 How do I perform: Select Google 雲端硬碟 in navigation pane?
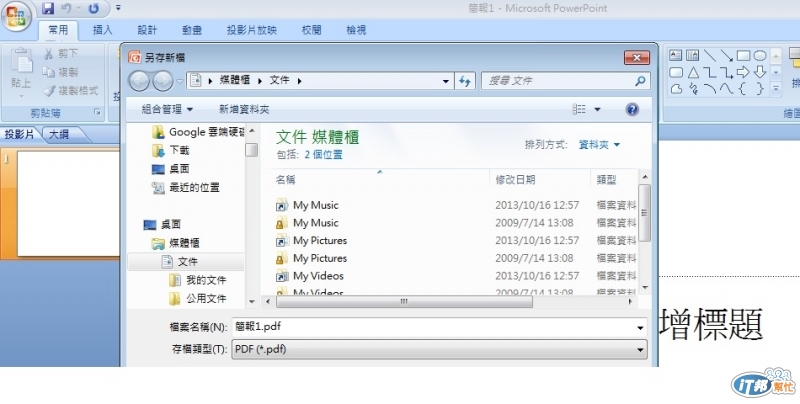click(199, 132)
